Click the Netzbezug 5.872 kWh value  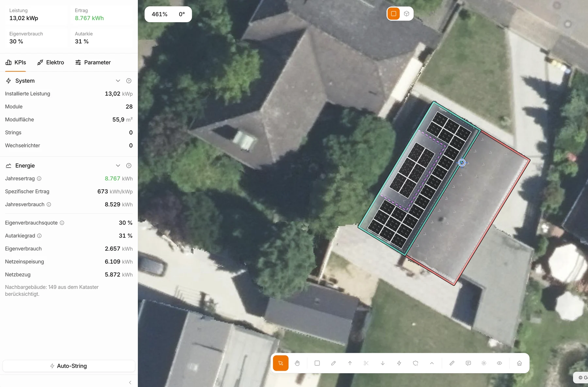coord(119,275)
